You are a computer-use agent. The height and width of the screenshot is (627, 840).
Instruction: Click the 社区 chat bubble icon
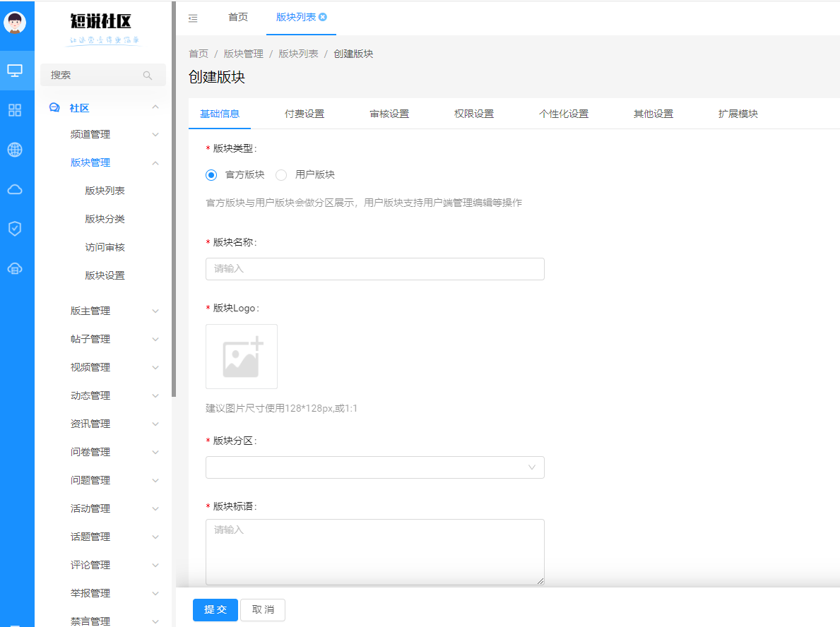pos(54,107)
